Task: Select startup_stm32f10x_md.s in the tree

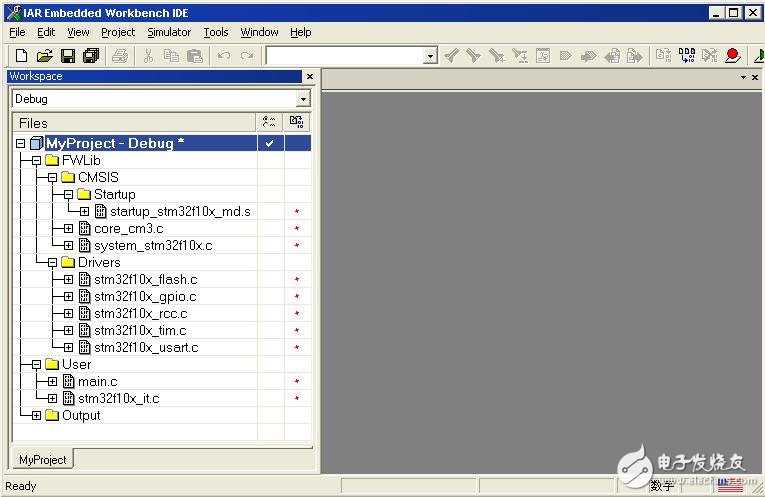Action: click(x=180, y=211)
